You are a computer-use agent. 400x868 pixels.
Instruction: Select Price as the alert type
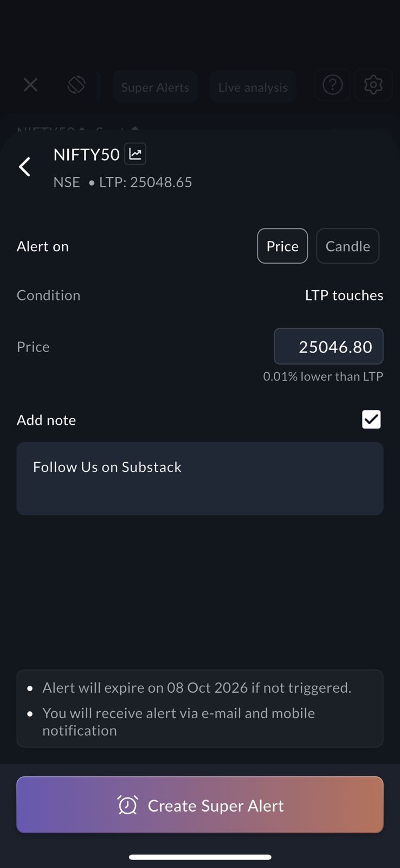[282, 246]
